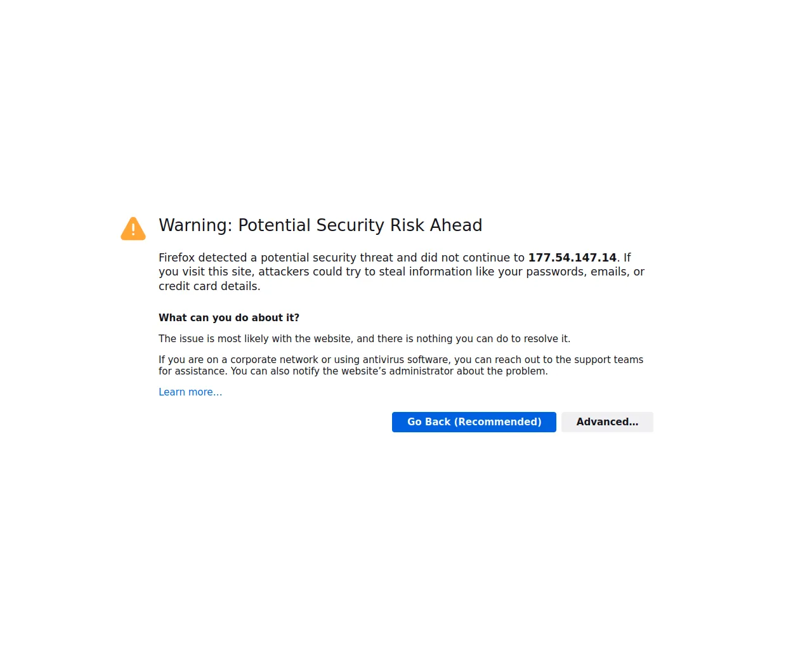Viewport: 812px width, 650px height.
Task: Click Go Back (Recommended) button
Action: coord(474,422)
